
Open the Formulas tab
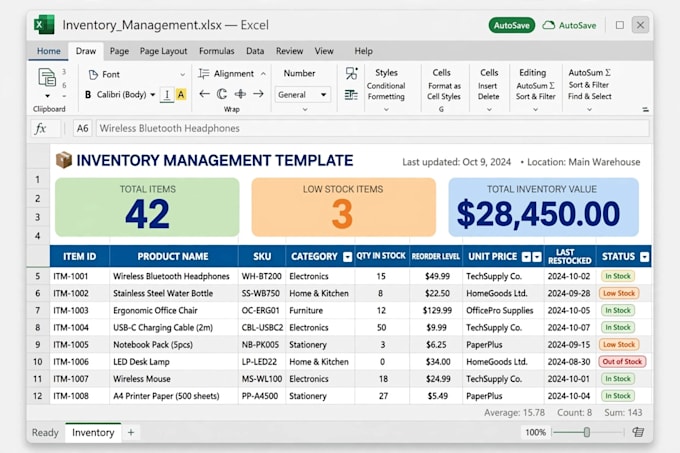(216, 51)
